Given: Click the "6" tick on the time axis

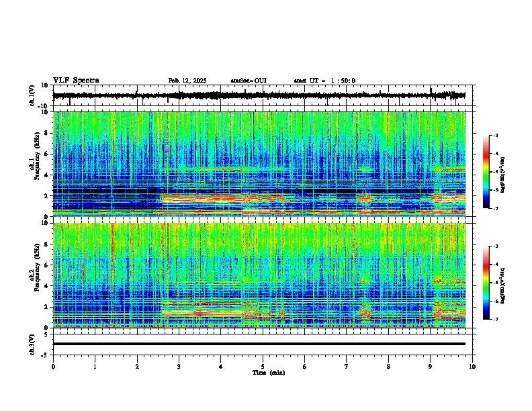Looking at the screenshot, I should (304, 367).
